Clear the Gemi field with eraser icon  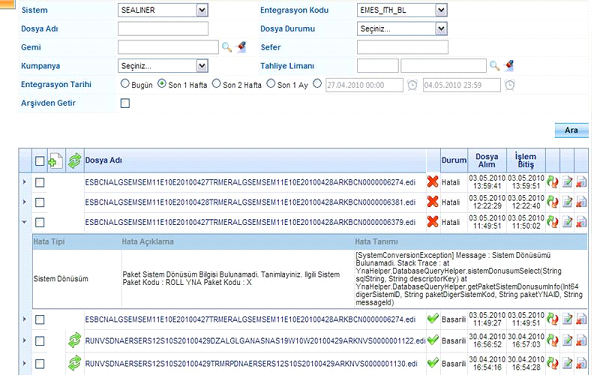coord(241,47)
